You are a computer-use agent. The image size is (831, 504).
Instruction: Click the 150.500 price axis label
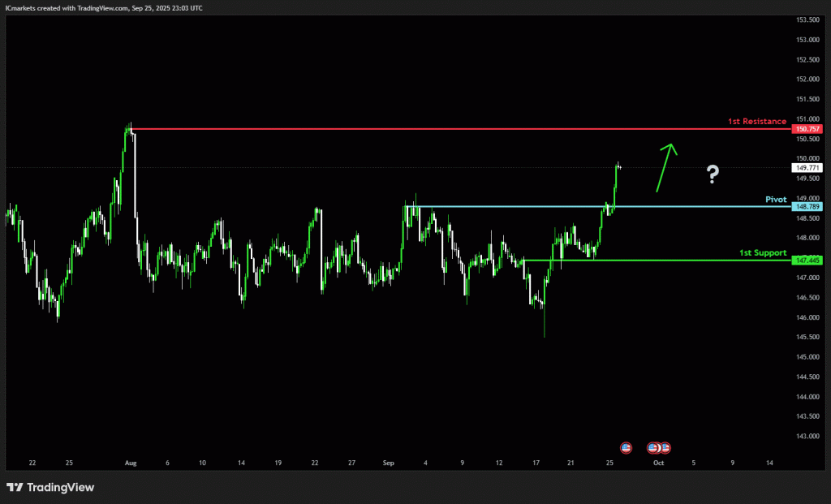(807, 139)
